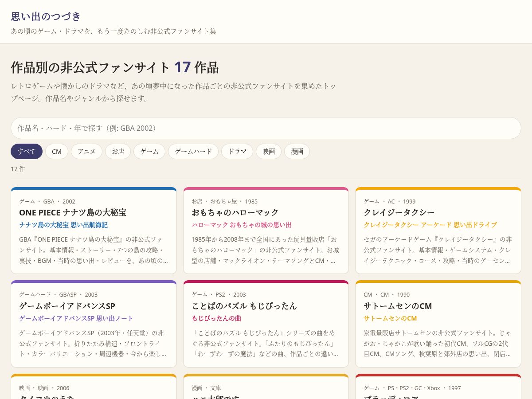Image resolution: width=532 pixels, height=399 pixels.
Task: Click the もじぴったん card description text
Action: pyautogui.click(x=266, y=343)
